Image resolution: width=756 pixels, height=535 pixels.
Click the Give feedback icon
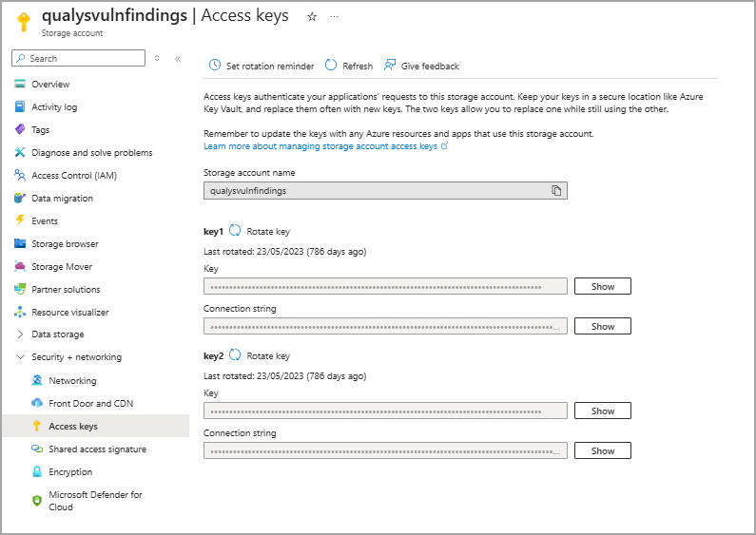tap(390, 66)
